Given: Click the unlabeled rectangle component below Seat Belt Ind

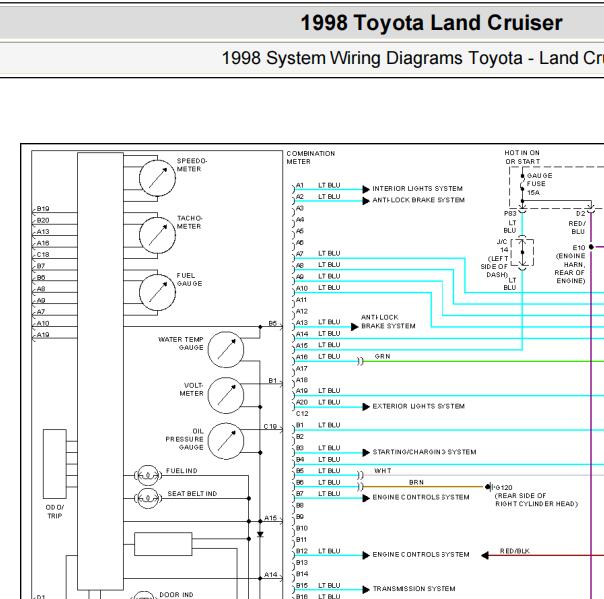Looking at the screenshot, I should tap(163, 544).
